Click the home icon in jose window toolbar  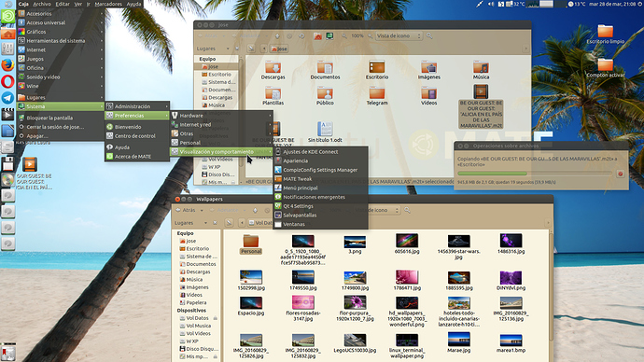(x=317, y=36)
